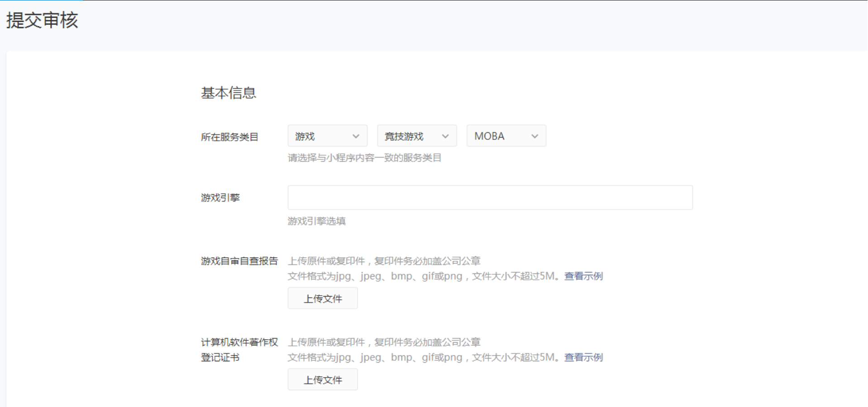The width and height of the screenshot is (868, 407).
Task: Open the MOBA third-level category dropdown
Action: [x=506, y=136]
